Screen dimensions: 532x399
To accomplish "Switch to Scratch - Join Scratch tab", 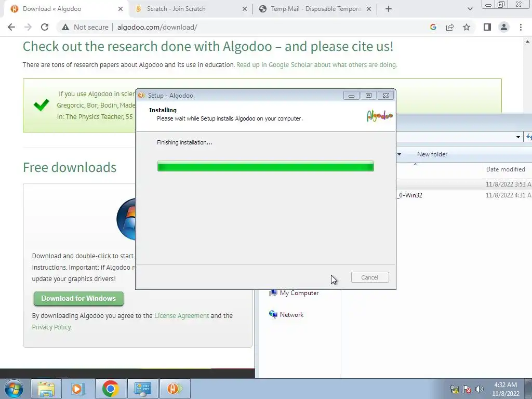I will (x=191, y=9).
